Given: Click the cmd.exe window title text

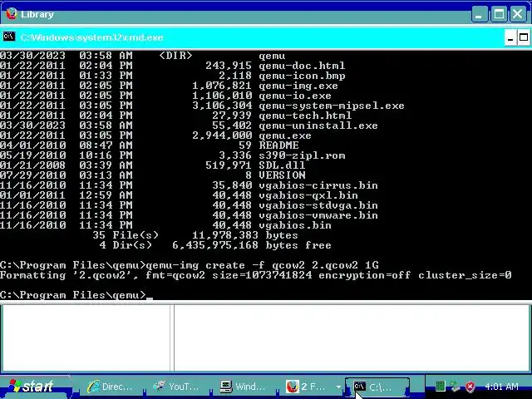Looking at the screenshot, I should pos(91,37).
